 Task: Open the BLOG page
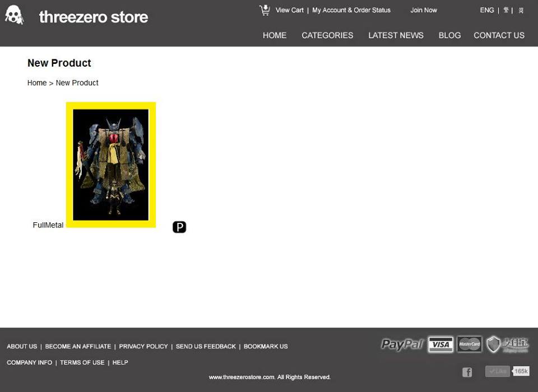click(x=449, y=35)
